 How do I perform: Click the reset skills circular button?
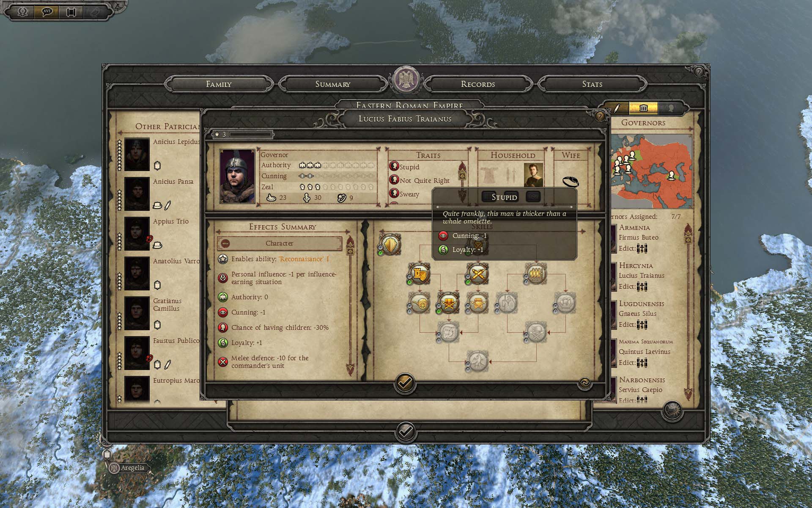click(x=584, y=383)
